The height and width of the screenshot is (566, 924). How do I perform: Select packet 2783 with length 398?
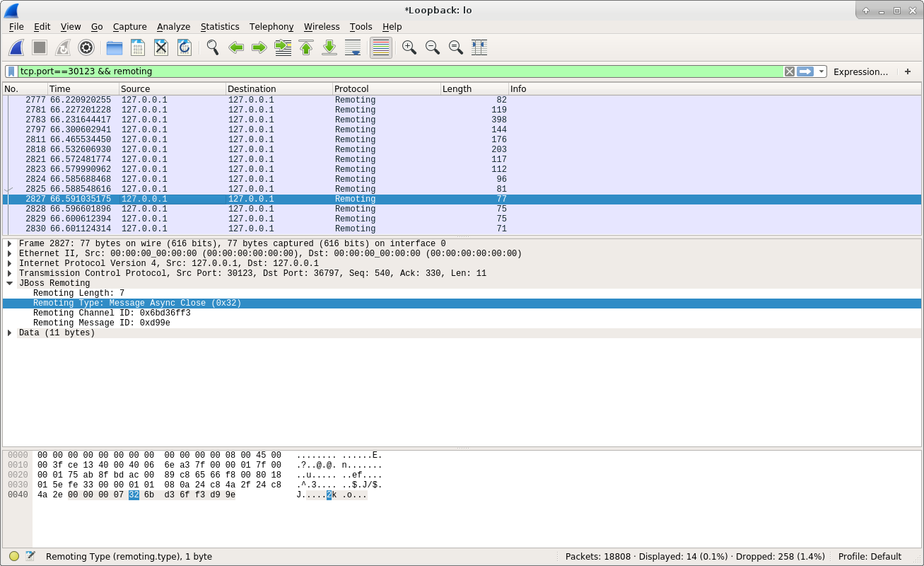click(462, 120)
